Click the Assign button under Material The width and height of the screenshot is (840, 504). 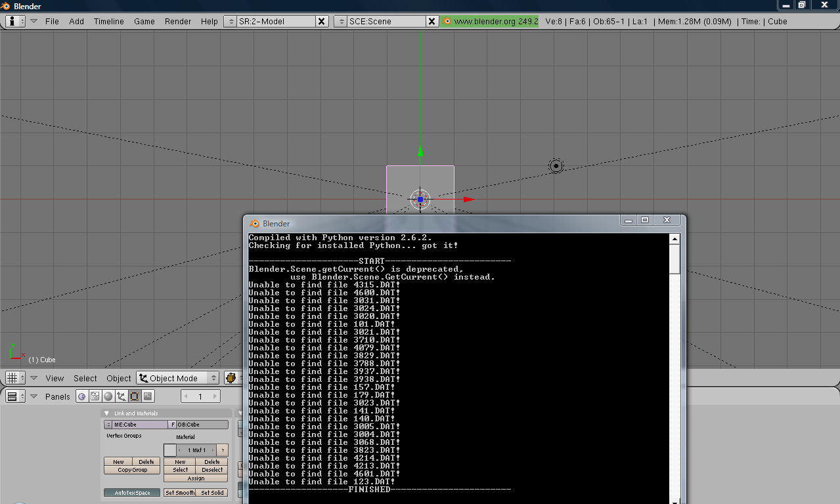click(195, 478)
